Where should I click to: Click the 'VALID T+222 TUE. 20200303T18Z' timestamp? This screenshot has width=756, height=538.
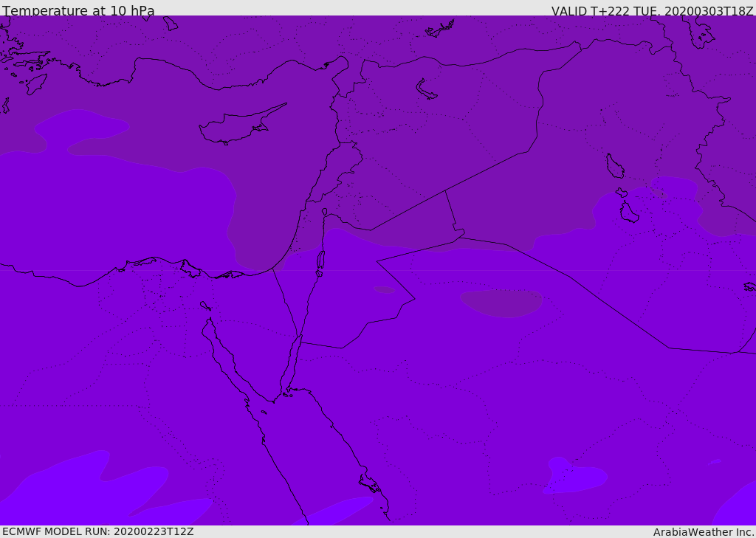pos(653,10)
